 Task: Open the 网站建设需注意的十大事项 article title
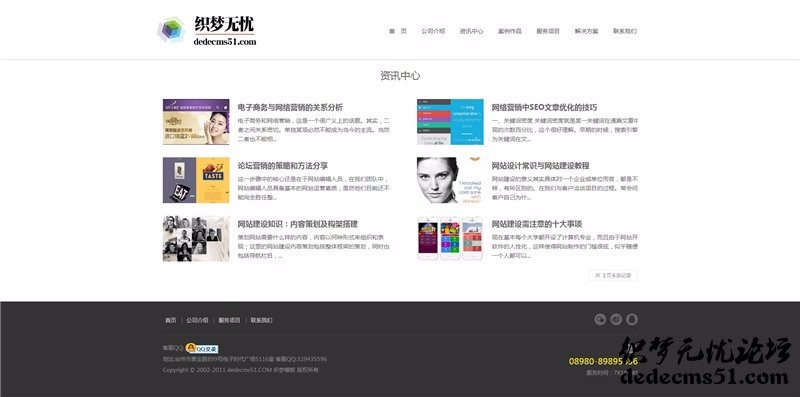coord(537,224)
